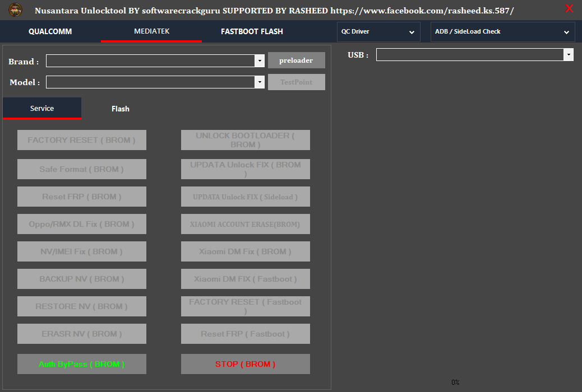
Task: Switch to the QUALCOMM tab
Action: (x=50, y=32)
